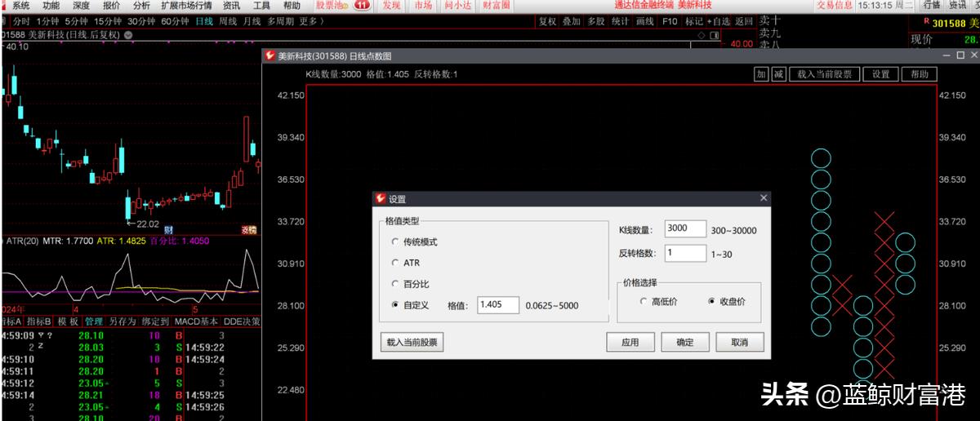Viewport: 980px width, 421px height.
Task: Open the 报价 menu
Action: (111, 6)
